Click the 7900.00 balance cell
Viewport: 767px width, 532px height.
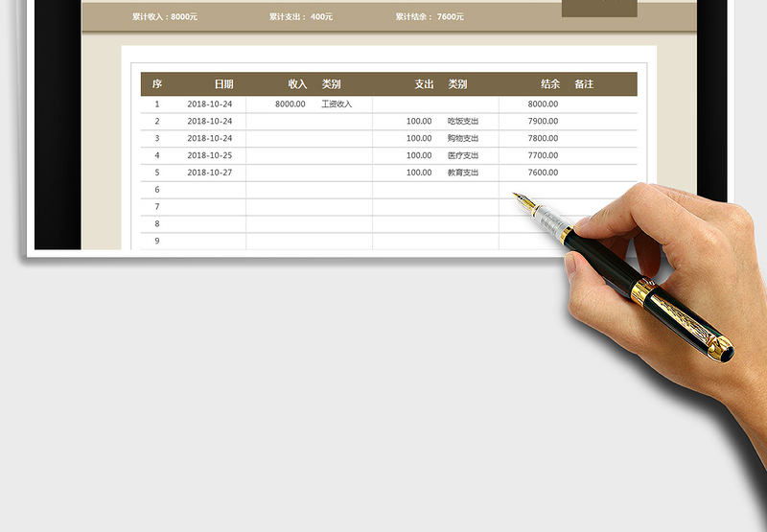pyautogui.click(x=543, y=122)
